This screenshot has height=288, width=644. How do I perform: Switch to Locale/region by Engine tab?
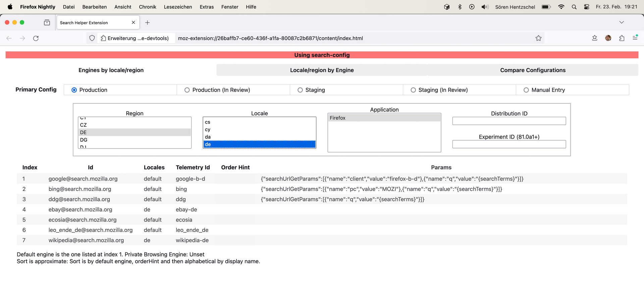point(322,70)
